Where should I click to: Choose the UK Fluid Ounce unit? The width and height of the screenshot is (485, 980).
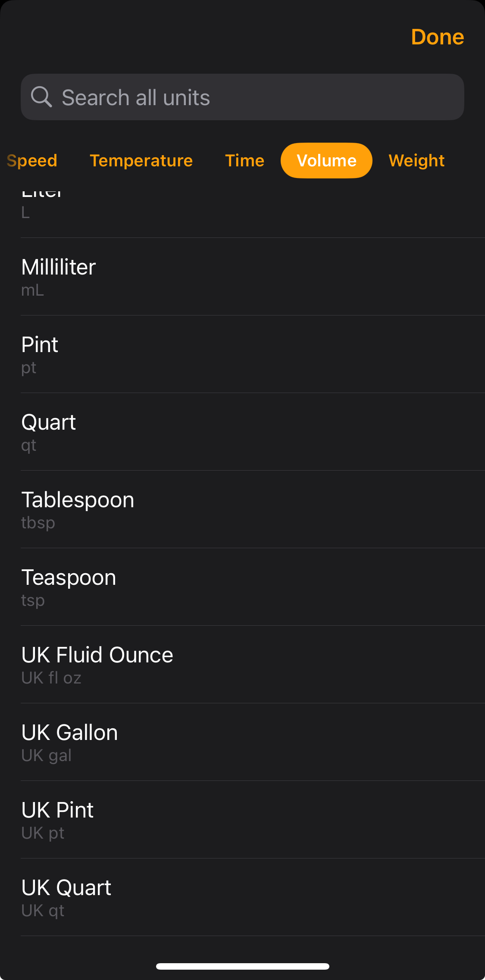241,665
